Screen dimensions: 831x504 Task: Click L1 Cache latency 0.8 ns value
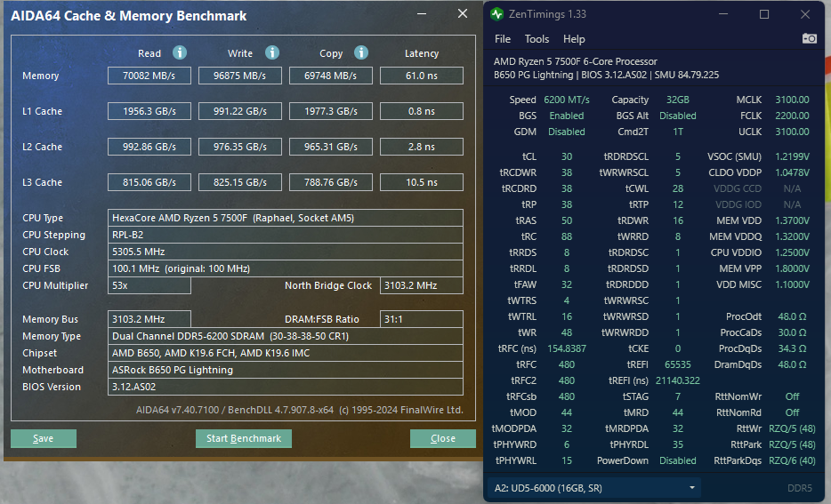coord(422,111)
